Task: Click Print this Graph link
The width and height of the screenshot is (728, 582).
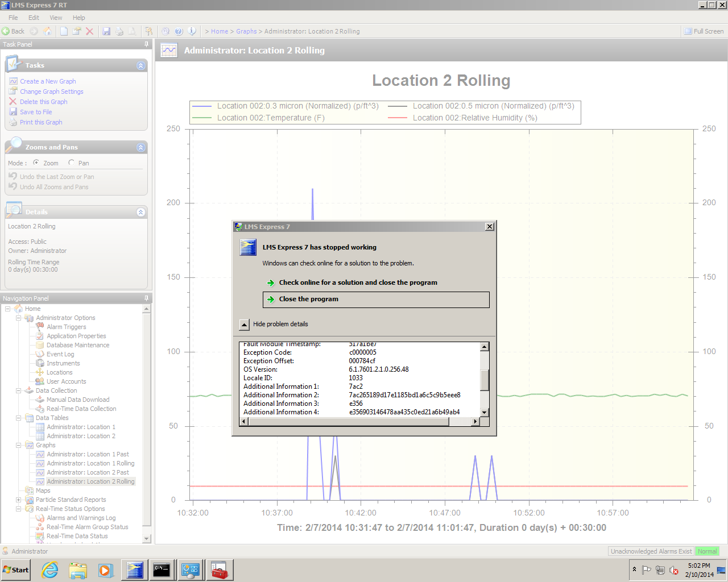Action: [x=41, y=122]
